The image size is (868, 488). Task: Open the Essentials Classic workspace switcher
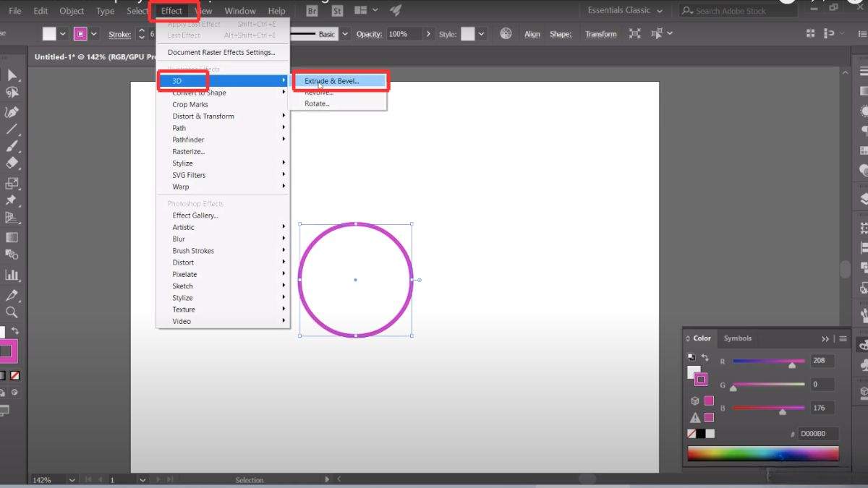tap(626, 11)
